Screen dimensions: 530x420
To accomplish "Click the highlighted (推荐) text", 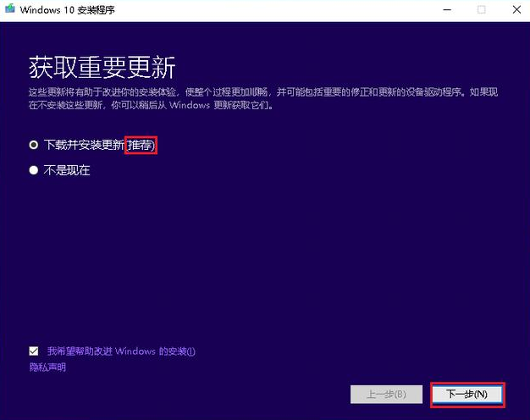I will pyautogui.click(x=141, y=146).
